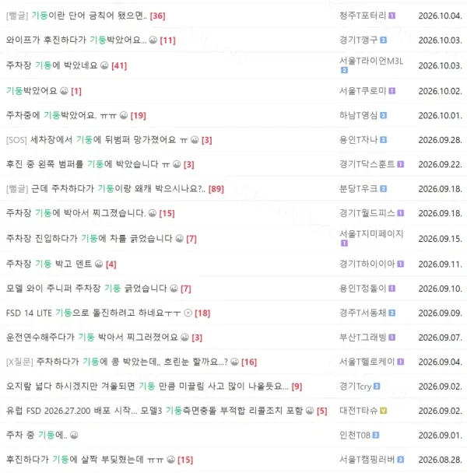The image size is (467, 476).
Task: Click the image icon beside '주차 중 기둥에..'
Action: (x=74, y=435)
